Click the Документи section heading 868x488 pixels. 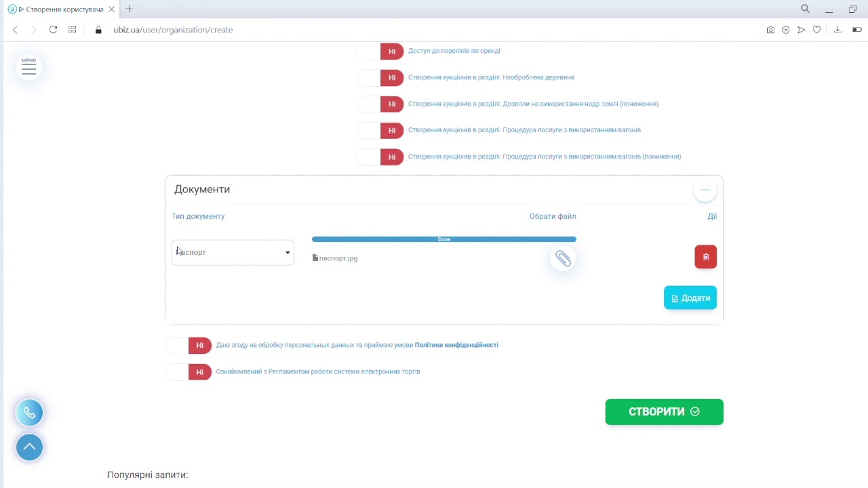[x=202, y=189]
